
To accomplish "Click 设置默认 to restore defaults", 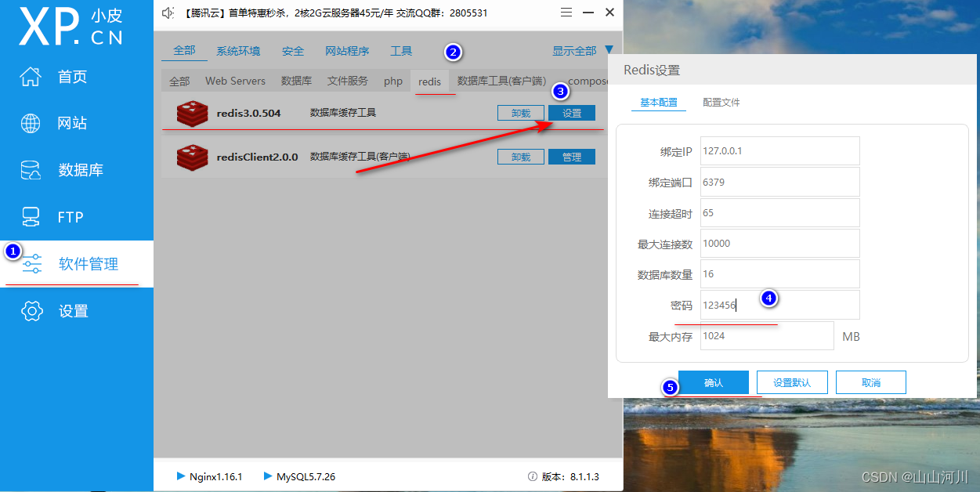I will (791, 382).
